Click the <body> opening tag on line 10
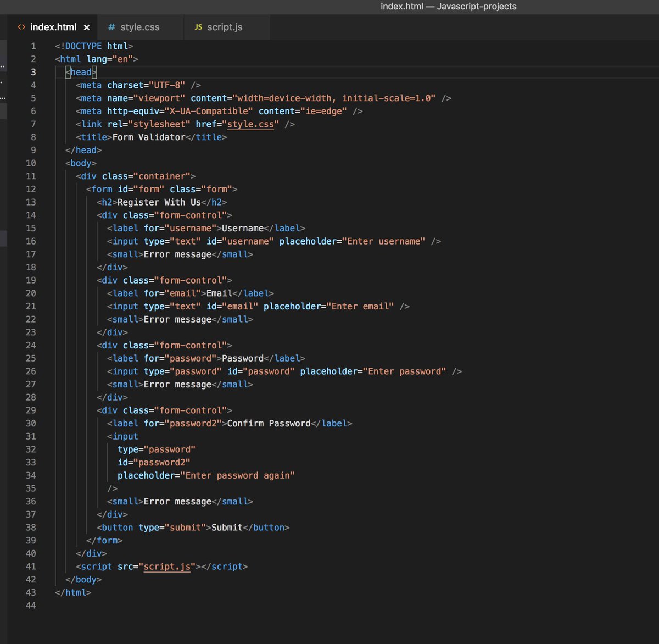 (x=81, y=163)
